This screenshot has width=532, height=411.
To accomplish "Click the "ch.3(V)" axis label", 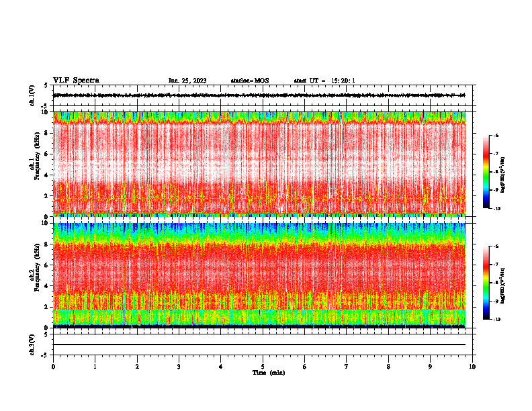I will click(32, 345).
